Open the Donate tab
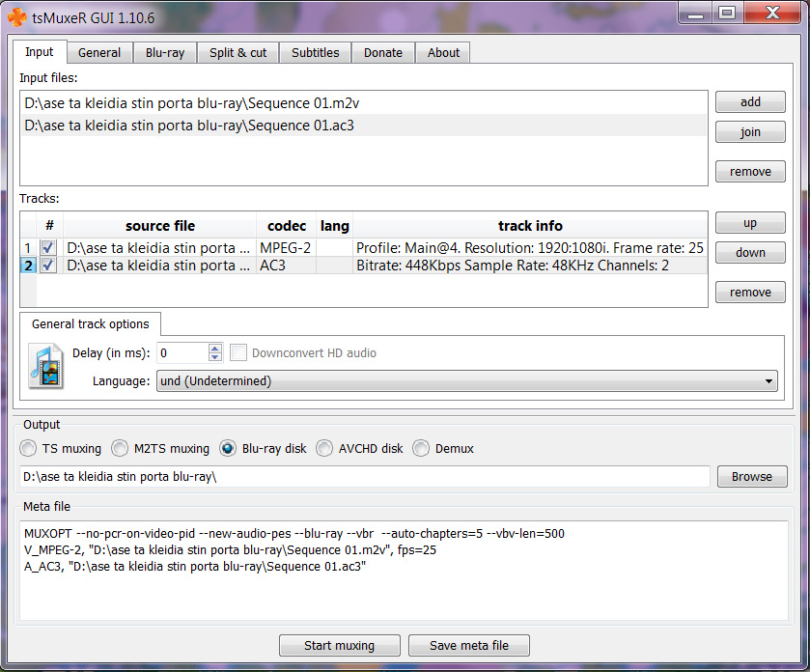 pyautogui.click(x=382, y=53)
